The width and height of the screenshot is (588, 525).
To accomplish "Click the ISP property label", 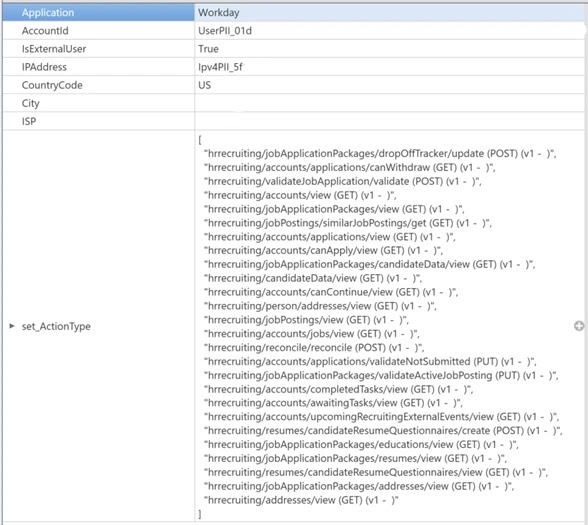I will (x=29, y=121).
